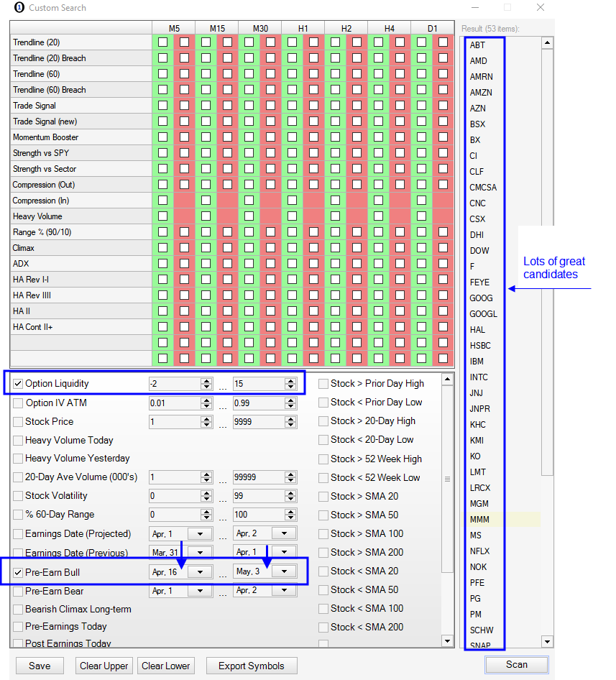The width and height of the screenshot is (616, 680).
Task: Click % 60-Day Range maximum spinner
Action: tap(290, 515)
